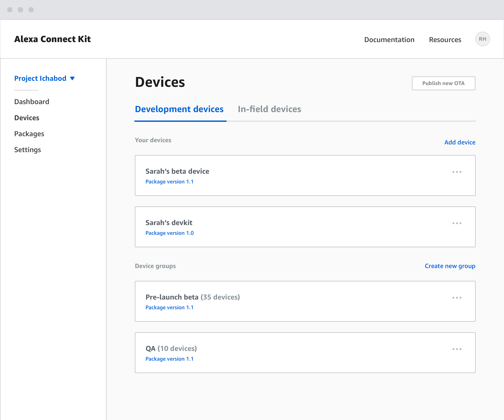
Task: Open options menu for QA group
Action: (x=457, y=349)
